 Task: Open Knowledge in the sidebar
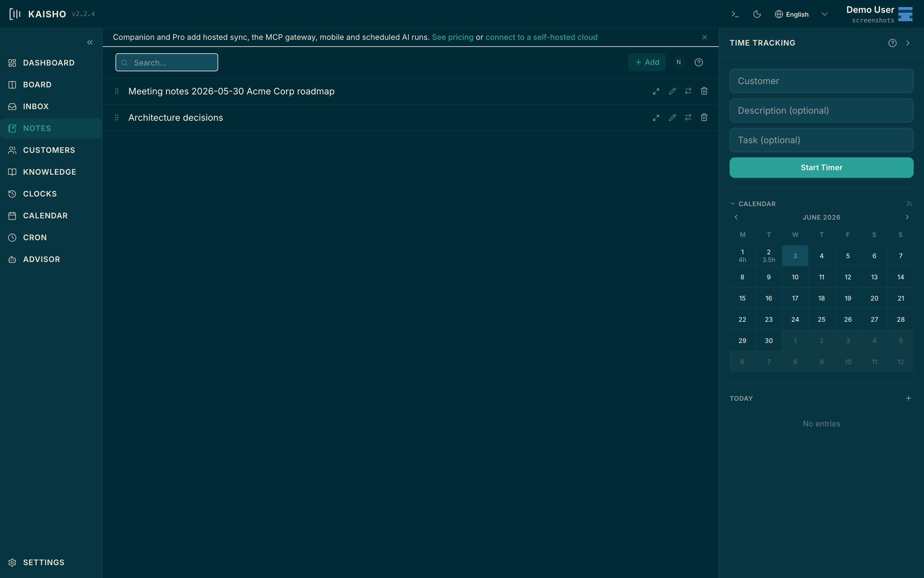point(51,172)
